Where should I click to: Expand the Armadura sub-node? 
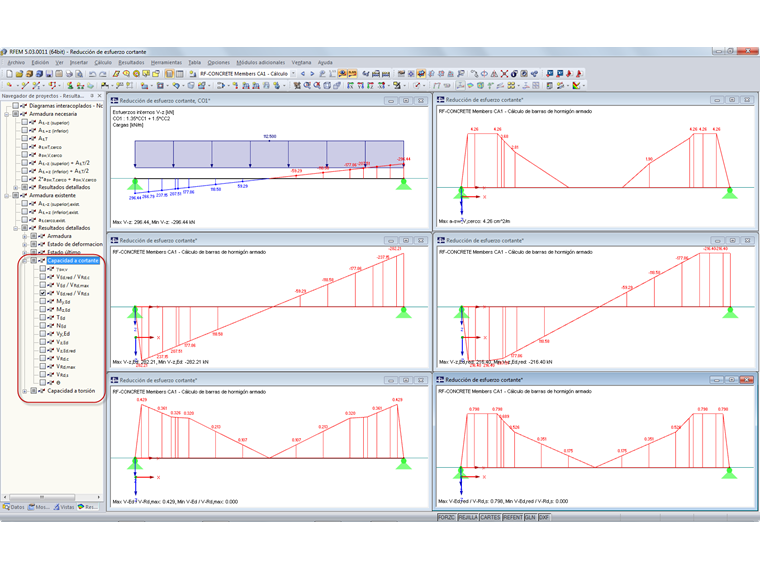(x=25, y=236)
